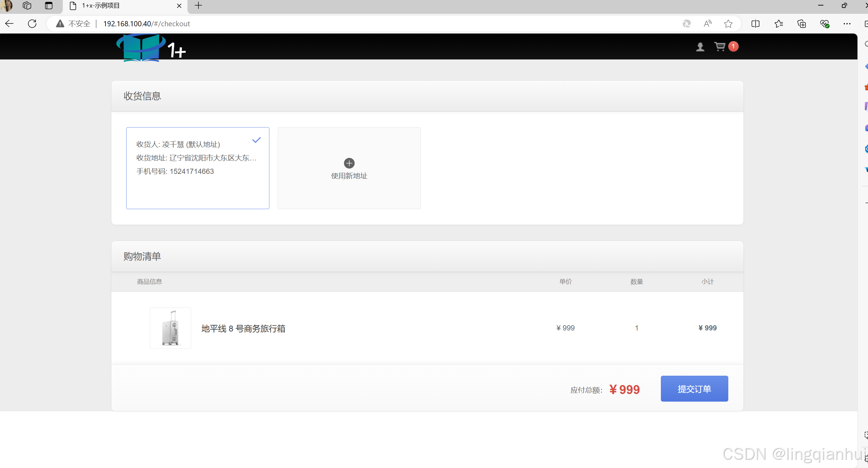Refresh the page with reload icon
Screen dimensions: 868x468
coord(32,24)
